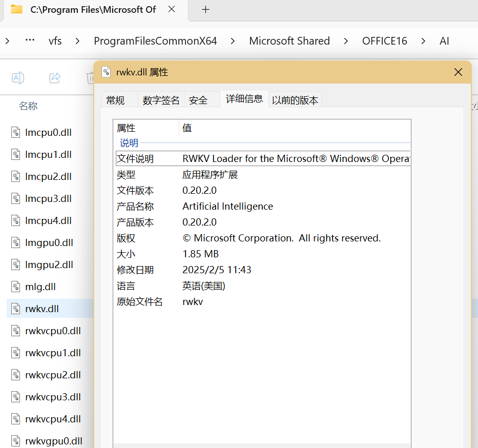Select the lmcpu2.dll file

pyautogui.click(x=48, y=176)
